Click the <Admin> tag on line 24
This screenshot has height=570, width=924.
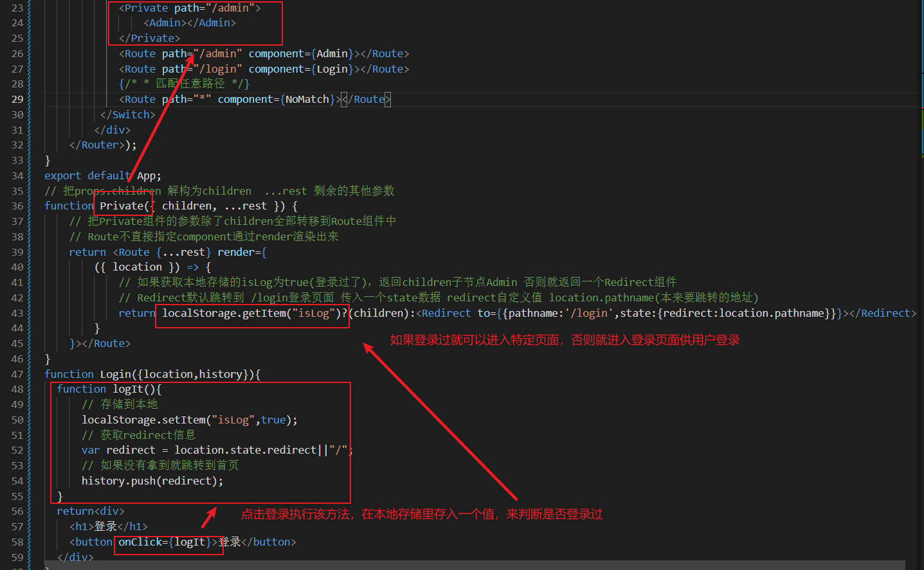coord(165,22)
